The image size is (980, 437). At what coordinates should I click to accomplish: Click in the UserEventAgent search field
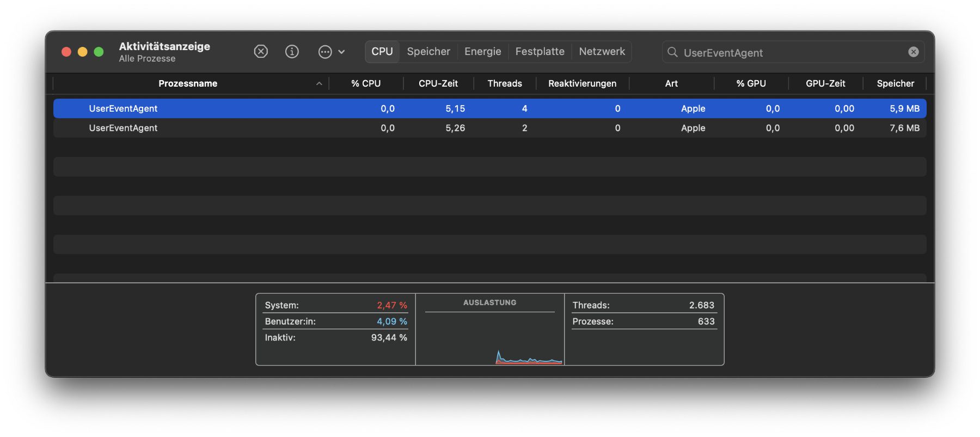789,52
